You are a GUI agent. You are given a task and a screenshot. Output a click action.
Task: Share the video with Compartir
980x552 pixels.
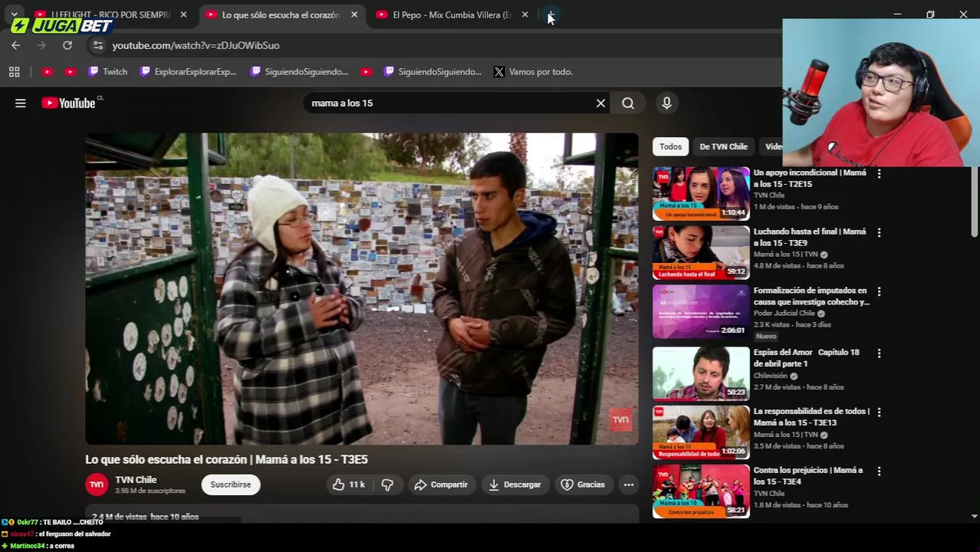(x=440, y=485)
